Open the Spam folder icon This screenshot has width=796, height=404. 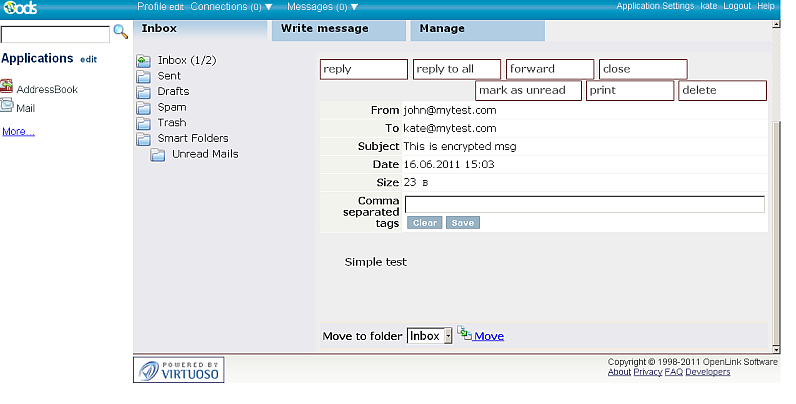142,107
